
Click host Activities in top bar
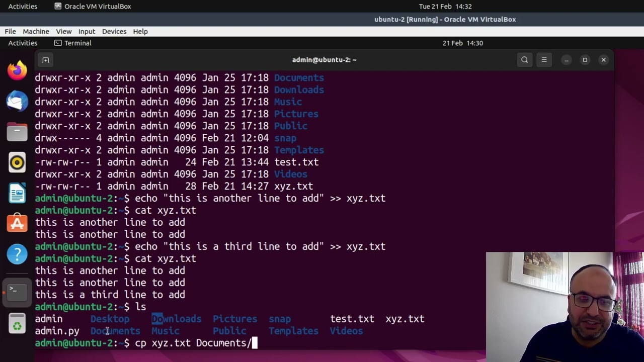coord(23,6)
